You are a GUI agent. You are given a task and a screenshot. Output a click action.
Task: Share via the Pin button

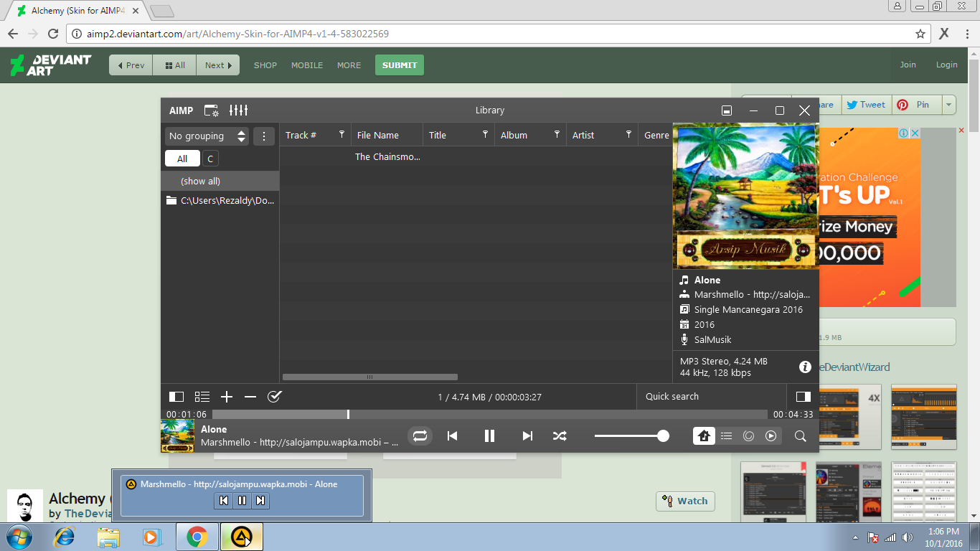coord(915,105)
